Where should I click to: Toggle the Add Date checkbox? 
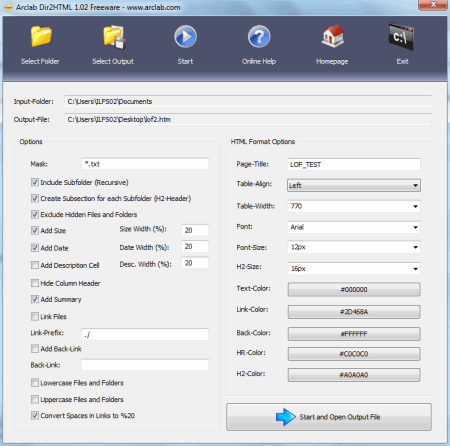coord(35,248)
